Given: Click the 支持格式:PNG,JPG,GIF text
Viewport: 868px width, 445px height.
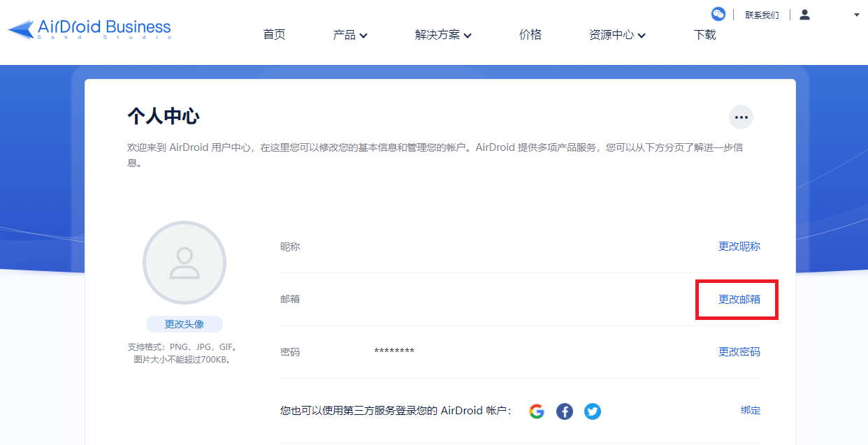Looking at the screenshot, I should (x=184, y=347).
